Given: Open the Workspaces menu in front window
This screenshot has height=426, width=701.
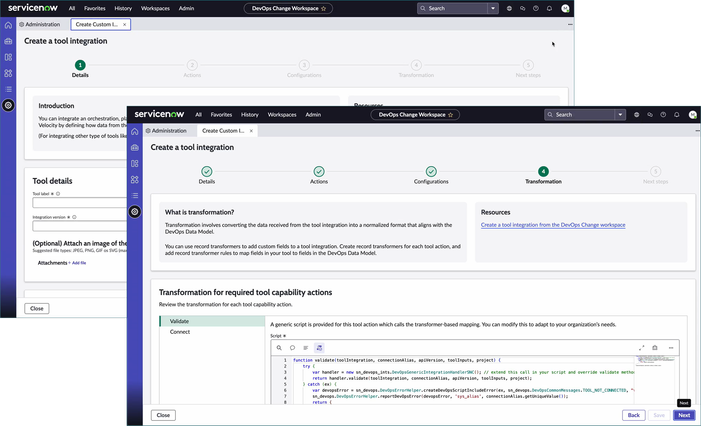Looking at the screenshot, I should [x=282, y=115].
